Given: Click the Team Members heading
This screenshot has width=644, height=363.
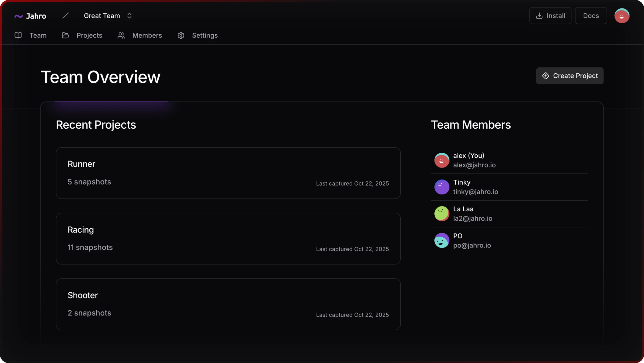Looking at the screenshot, I should (471, 125).
